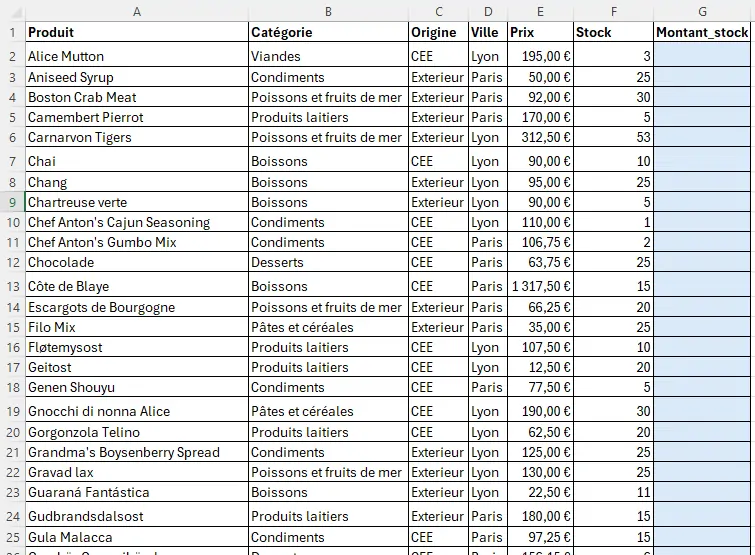Click the Ville header cell

tap(488, 32)
